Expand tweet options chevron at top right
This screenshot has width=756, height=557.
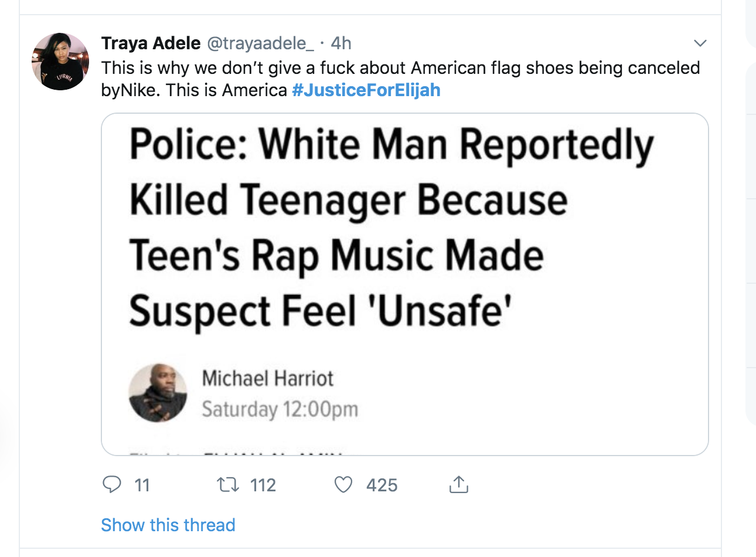[700, 43]
